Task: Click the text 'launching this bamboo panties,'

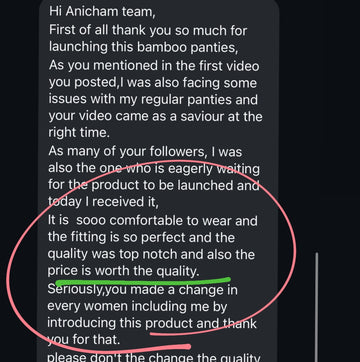Action: (x=144, y=47)
